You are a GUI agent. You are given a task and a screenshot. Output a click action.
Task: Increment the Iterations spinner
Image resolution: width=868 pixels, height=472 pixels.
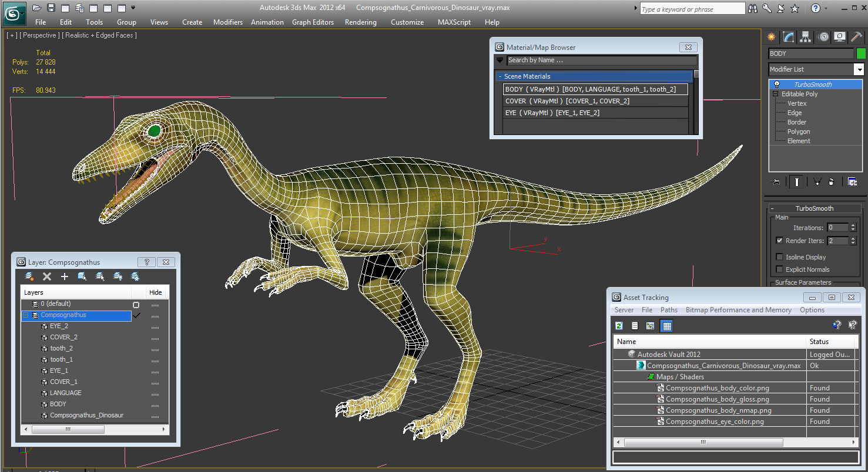854,225
